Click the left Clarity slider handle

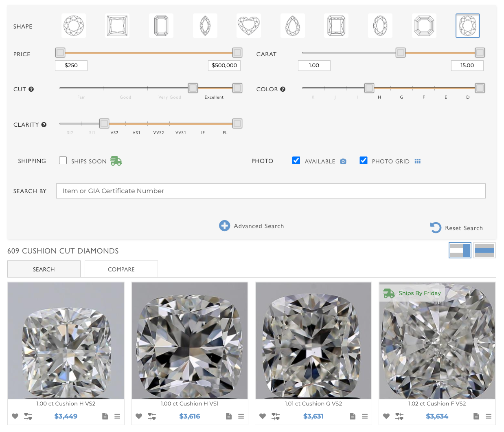104,123
